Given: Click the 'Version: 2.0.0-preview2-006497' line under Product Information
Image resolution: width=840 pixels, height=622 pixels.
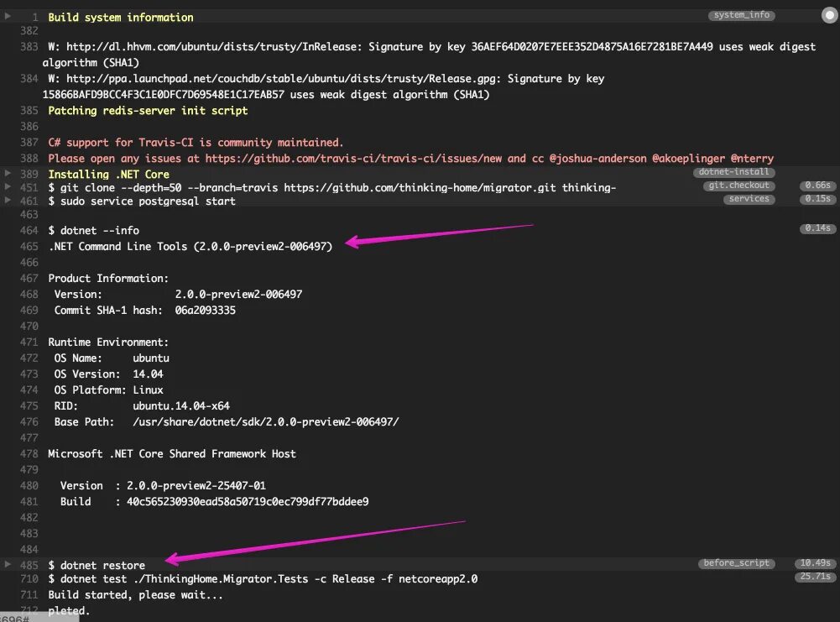Looking at the screenshot, I should click(178, 294).
